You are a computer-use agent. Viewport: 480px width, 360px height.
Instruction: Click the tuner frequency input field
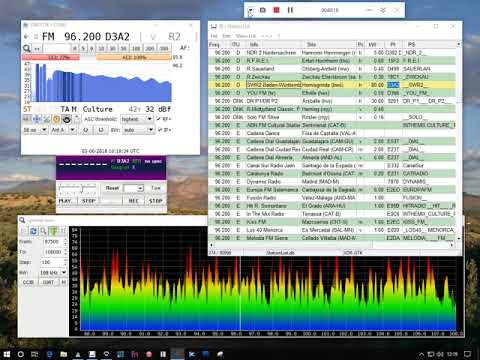(x=57, y=49)
